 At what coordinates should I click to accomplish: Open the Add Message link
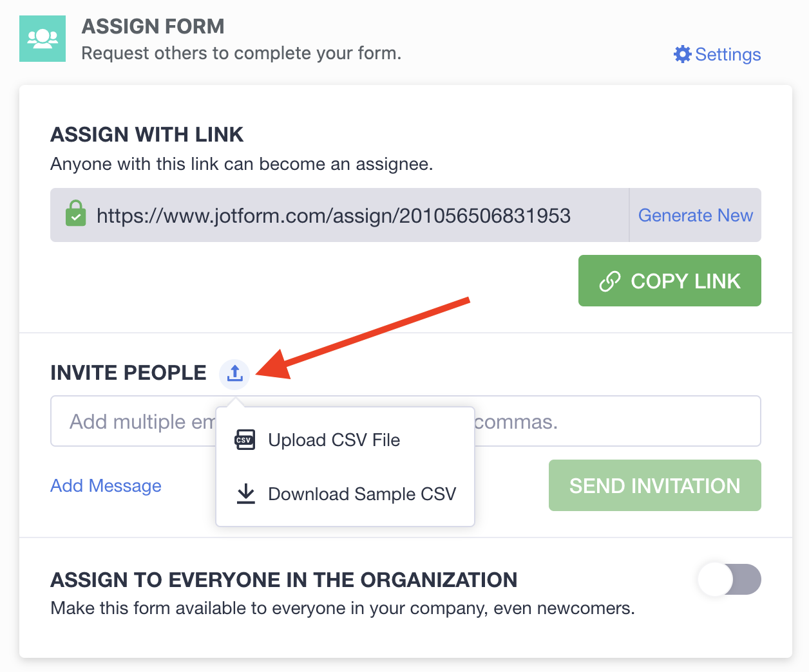(x=106, y=485)
